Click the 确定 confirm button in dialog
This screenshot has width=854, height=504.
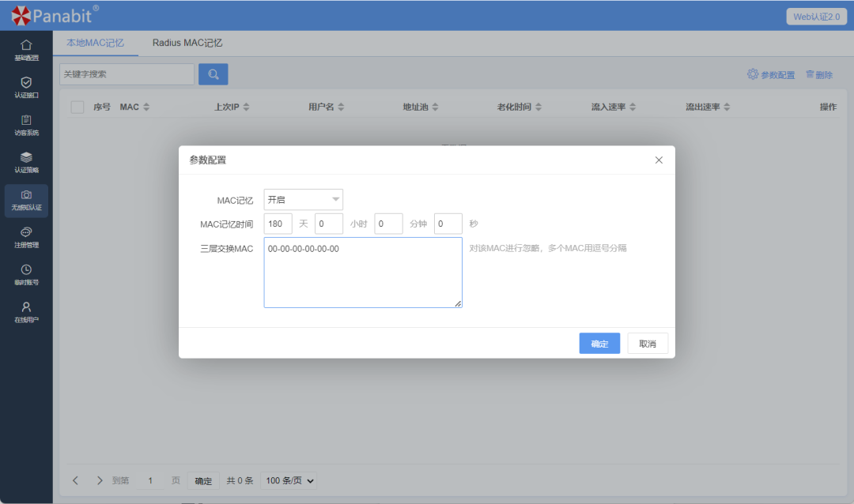pos(599,343)
